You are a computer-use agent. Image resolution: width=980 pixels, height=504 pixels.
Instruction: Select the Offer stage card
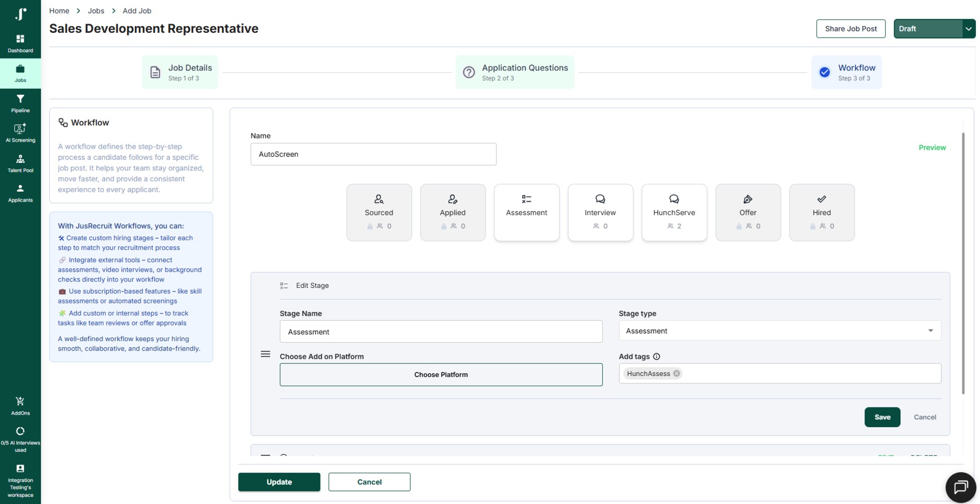click(x=748, y=213)
